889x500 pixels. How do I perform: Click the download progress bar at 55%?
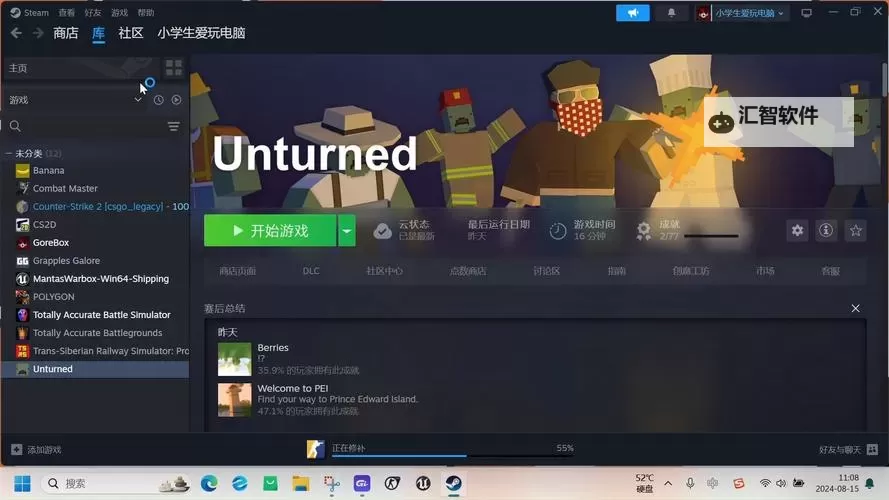452,455
